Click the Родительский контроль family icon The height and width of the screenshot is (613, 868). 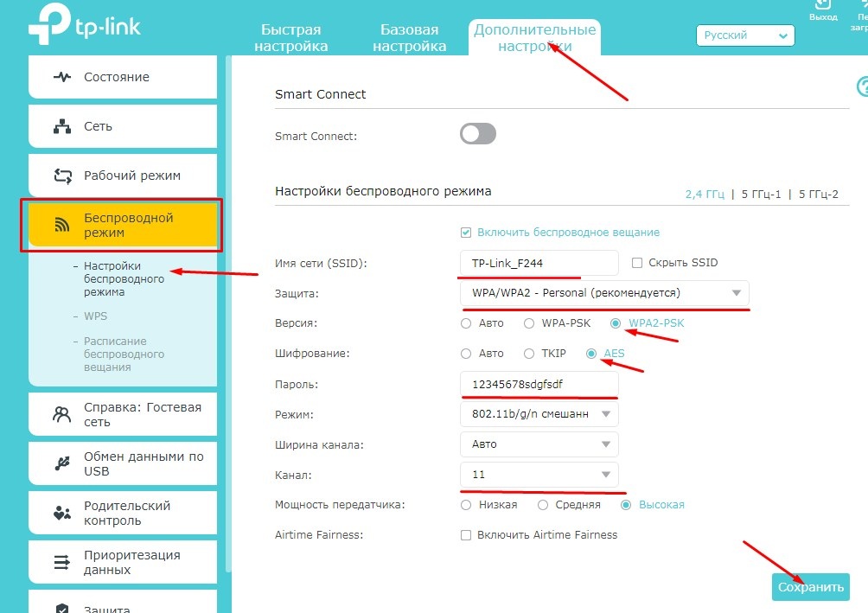62,513
